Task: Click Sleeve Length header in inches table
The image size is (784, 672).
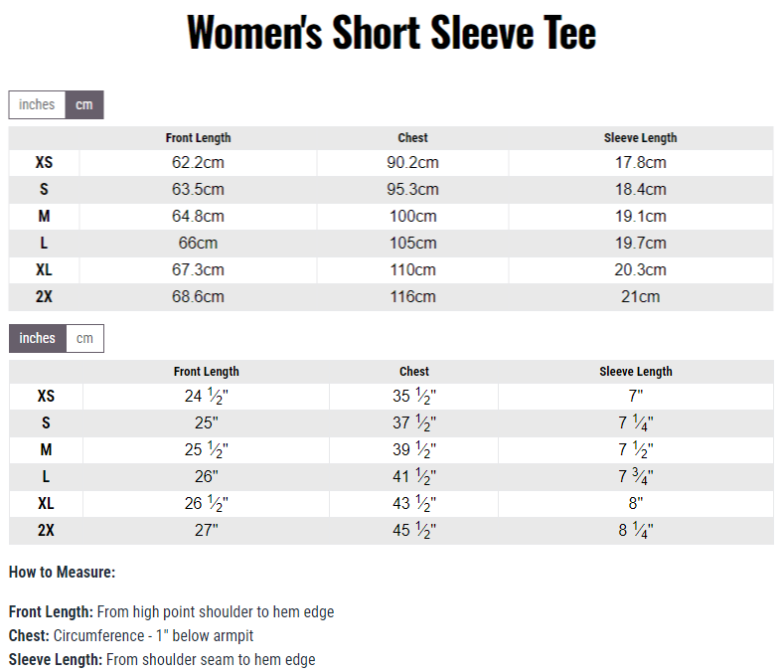Action: pyautogui.click(x=636, y=371)
